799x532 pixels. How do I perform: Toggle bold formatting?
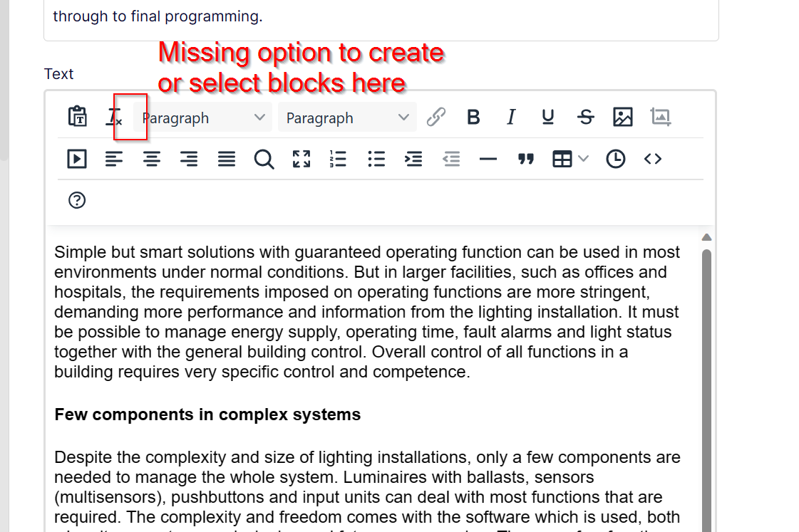point(473,117)
